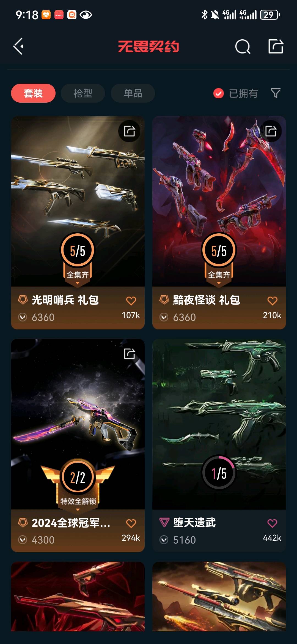
Task: Open the filter funnel icon
Action: (276, 93)
